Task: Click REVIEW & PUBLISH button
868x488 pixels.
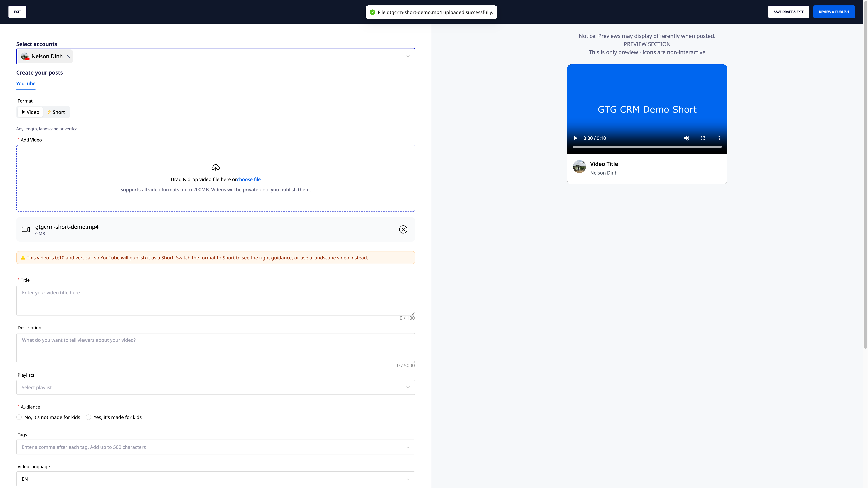Action: (834, 12)
